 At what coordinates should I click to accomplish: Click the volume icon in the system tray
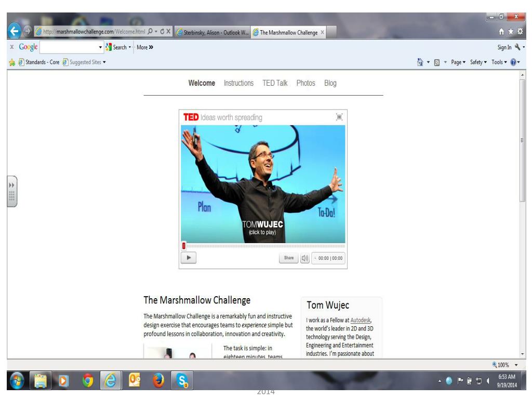488,381
